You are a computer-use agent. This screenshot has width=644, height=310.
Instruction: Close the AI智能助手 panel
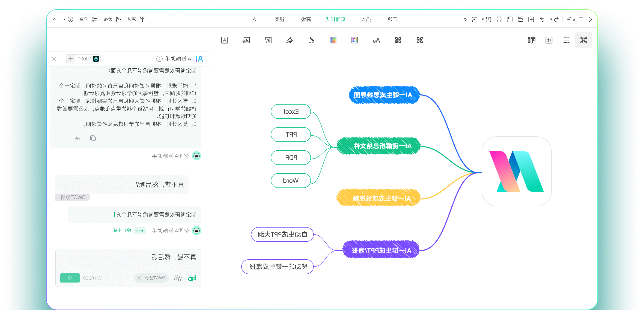click(x=54, y=59)
